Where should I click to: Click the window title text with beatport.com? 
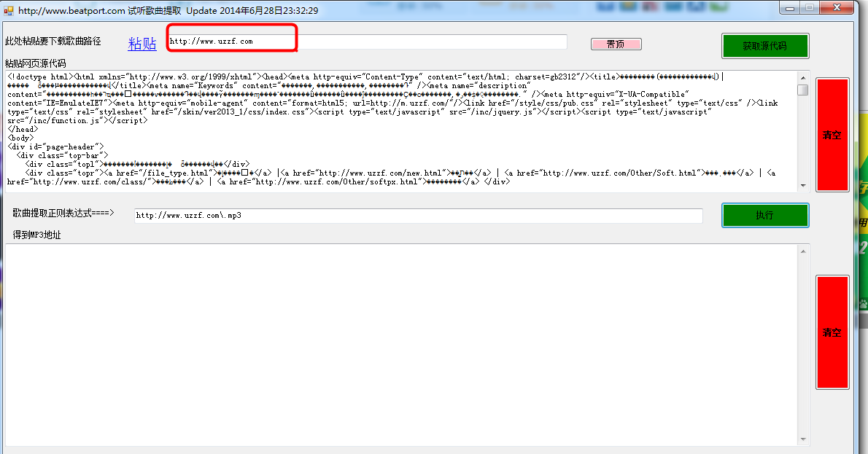pyautogui.click(x=168, y=10)
